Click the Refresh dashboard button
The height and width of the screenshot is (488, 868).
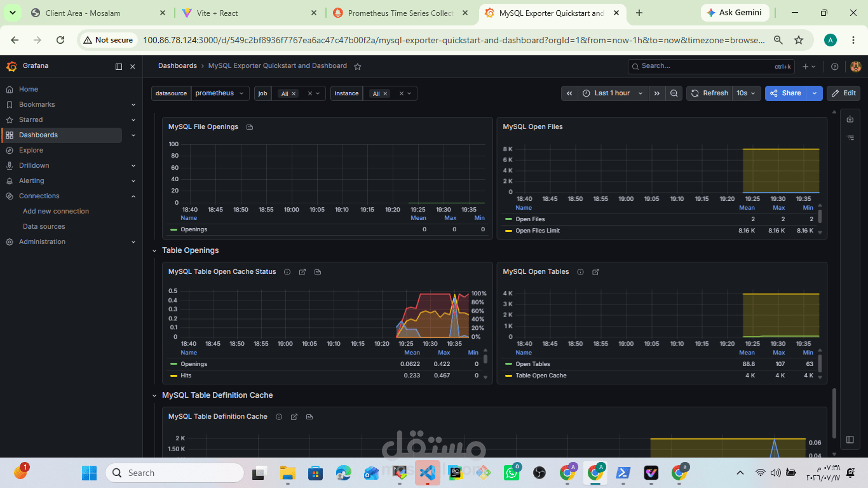tap(709, 93)
